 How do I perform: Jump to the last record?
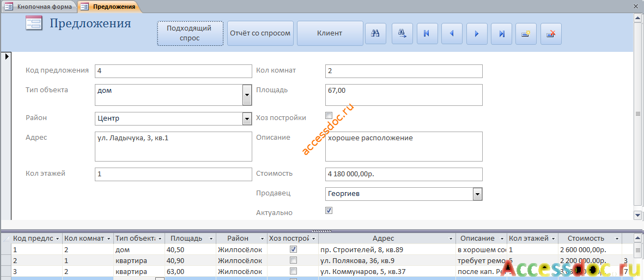(502, 34)
